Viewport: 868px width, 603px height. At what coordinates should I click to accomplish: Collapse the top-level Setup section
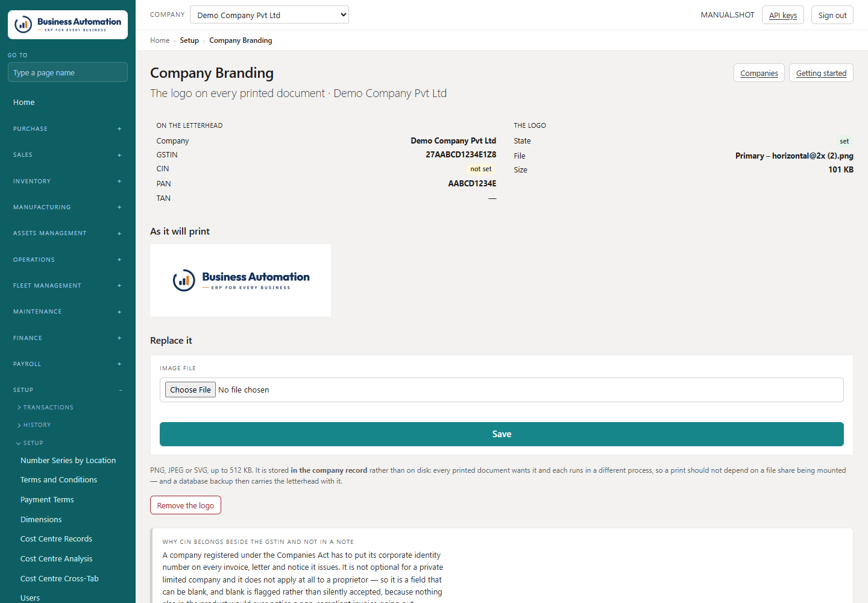(x=68, y=390)
